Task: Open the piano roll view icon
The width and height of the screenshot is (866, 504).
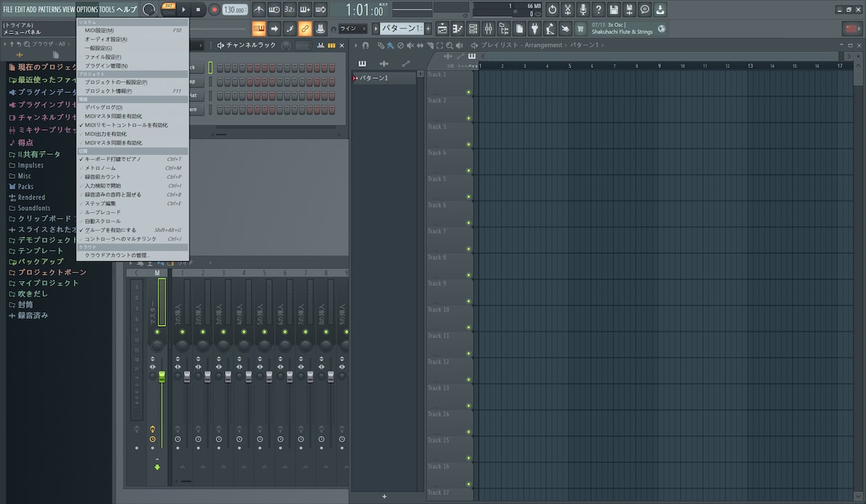Action: 458,28
